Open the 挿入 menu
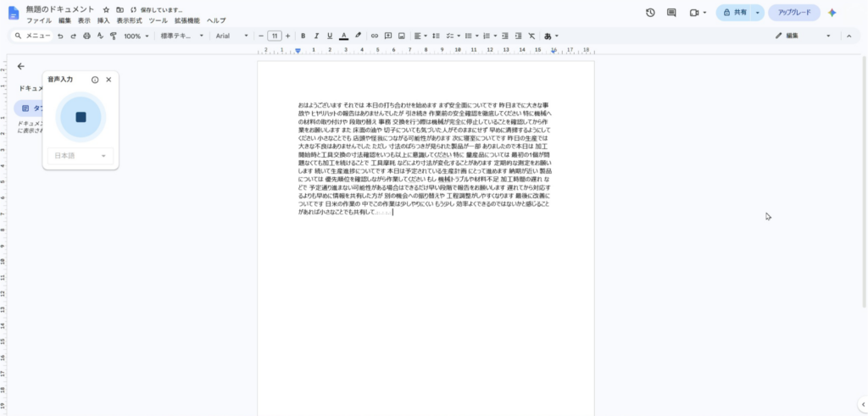 coord(103,20)
